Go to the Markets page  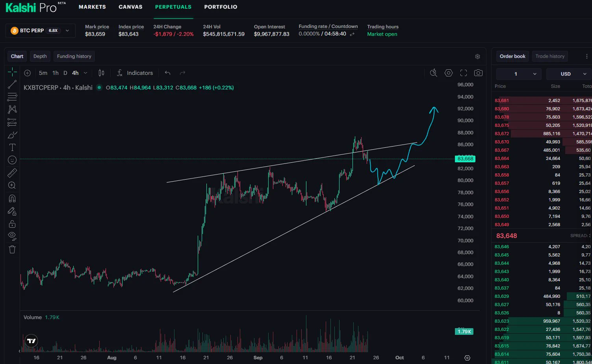[x=92, y=7]
